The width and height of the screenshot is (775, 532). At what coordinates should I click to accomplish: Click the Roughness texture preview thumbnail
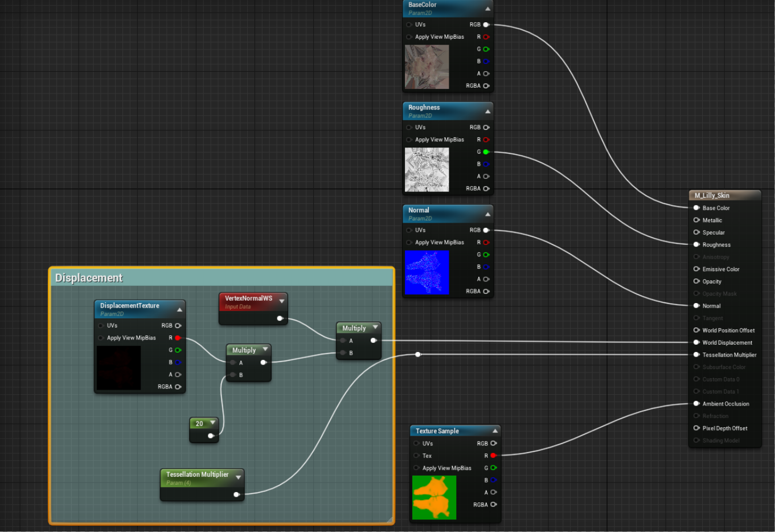pos(427,170)
